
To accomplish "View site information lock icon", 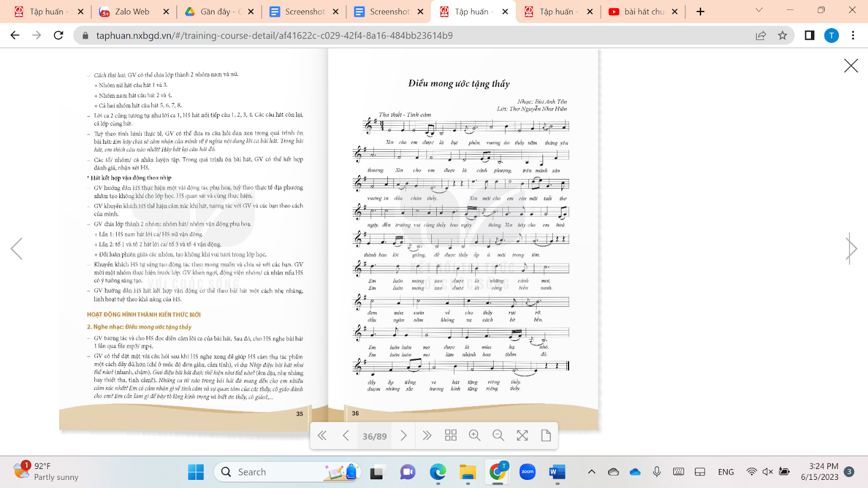I will point(85,35).
